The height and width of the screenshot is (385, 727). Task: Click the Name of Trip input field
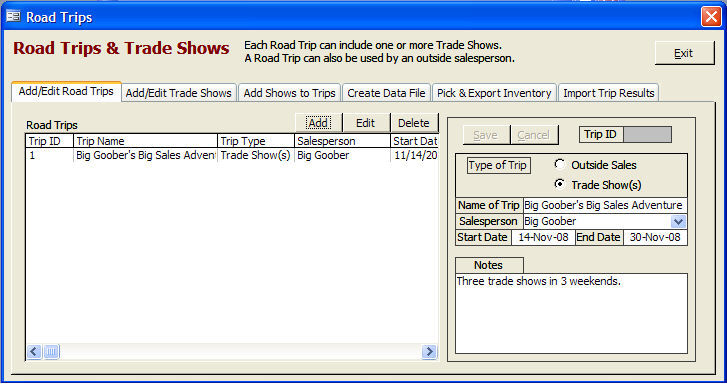tap(605, 205)
